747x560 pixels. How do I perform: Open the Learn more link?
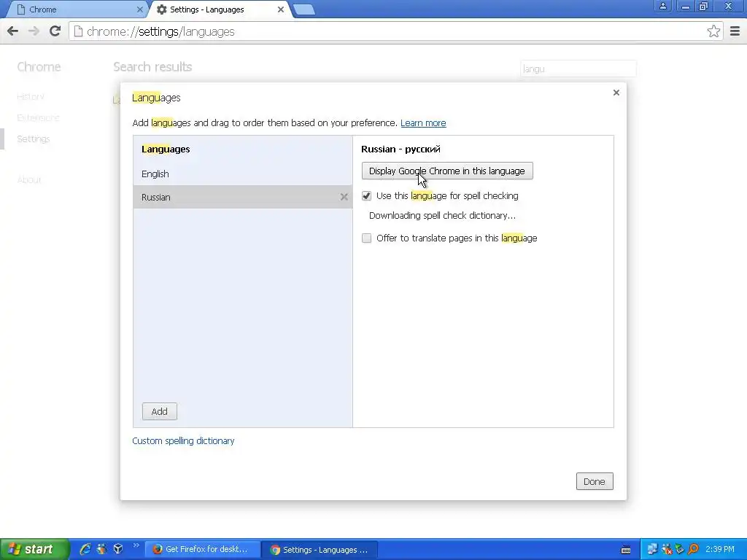pos(423,122)
